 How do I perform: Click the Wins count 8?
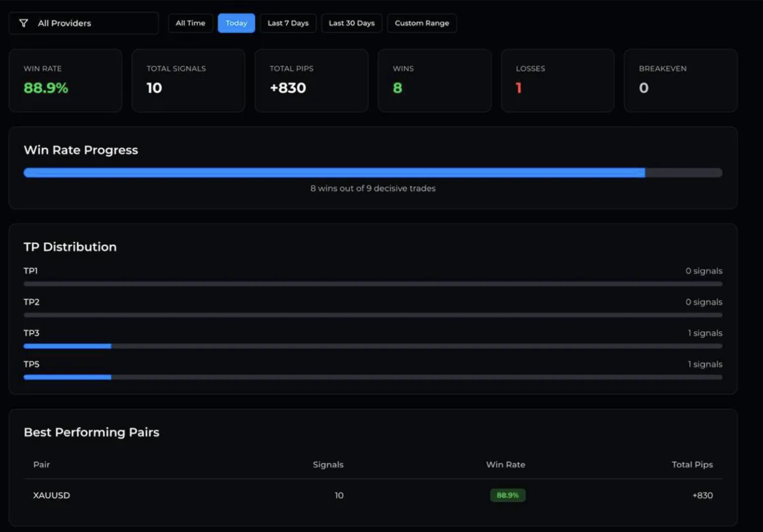[397, 88]
